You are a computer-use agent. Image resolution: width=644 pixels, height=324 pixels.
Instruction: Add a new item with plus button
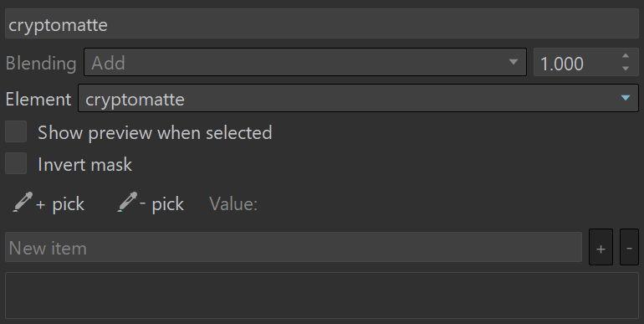[x=601, y=247]
